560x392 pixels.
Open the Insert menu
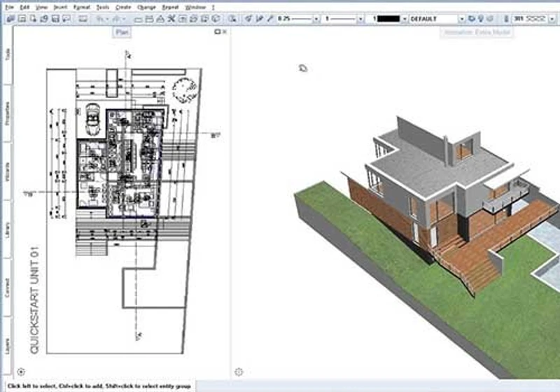point(60,7)
